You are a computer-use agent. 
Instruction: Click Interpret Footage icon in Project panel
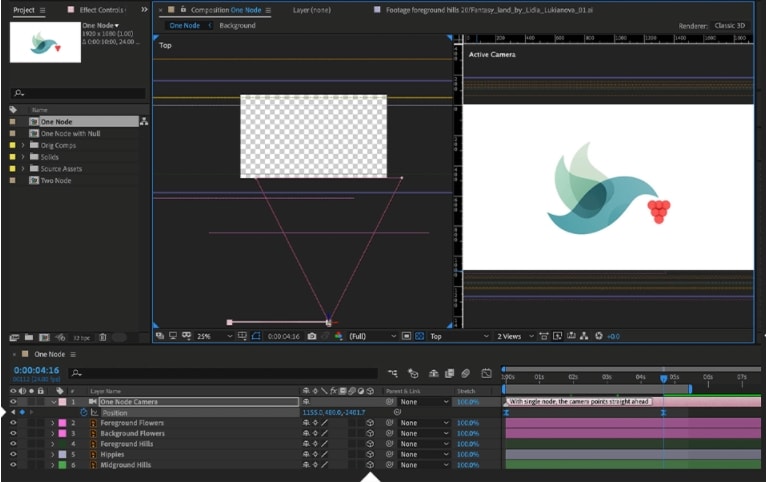click(14, 337)
